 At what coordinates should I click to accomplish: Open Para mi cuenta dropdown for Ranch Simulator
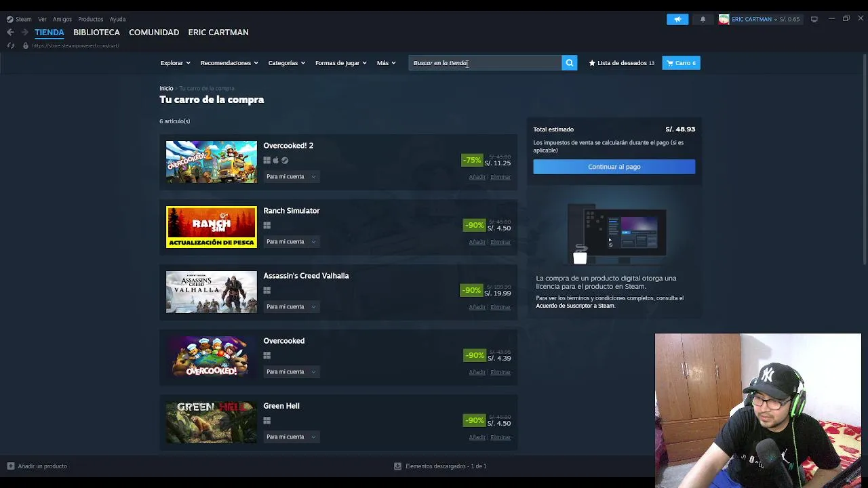(291, 241)
